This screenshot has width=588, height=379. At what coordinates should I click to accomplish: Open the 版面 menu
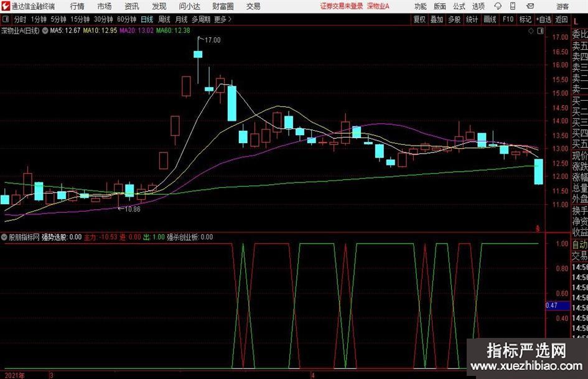[x=439, y=6]
